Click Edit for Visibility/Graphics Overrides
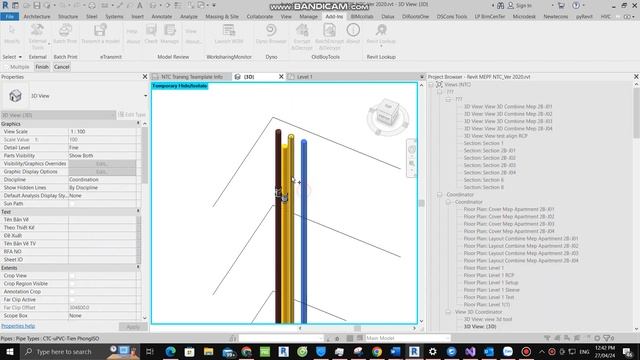 [102, 164]
